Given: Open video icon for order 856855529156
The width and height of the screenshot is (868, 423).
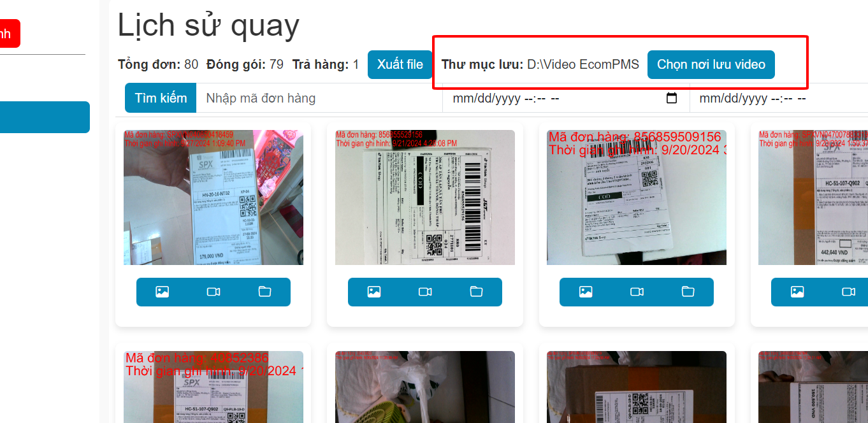Looking at the screenshot, I should [425, 292].
